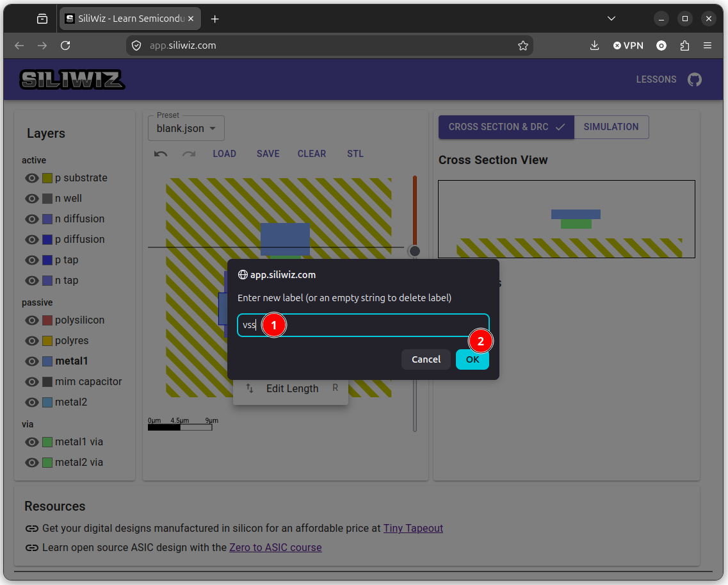This screenshot has height=585, width=728.
Task: Click the browser reload icon
Action: [65, 45]
